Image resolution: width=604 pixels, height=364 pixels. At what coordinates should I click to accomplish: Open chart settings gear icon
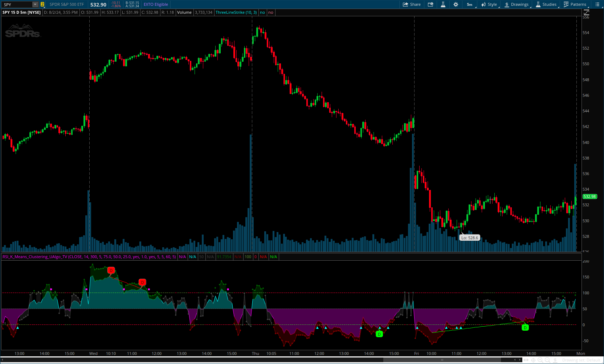[456, 4]
